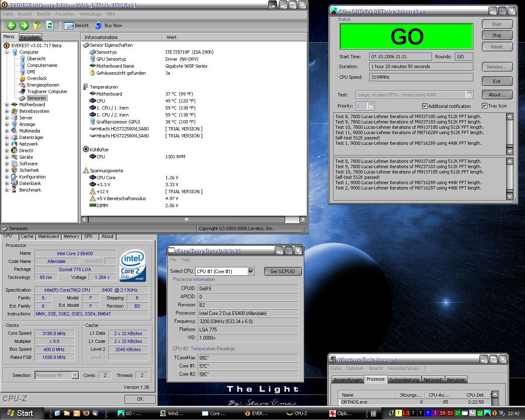This screenshot has width=525, height=420.
Task: Switch to Anwendungen tab in Task Manager
Action: coord(348,380)
